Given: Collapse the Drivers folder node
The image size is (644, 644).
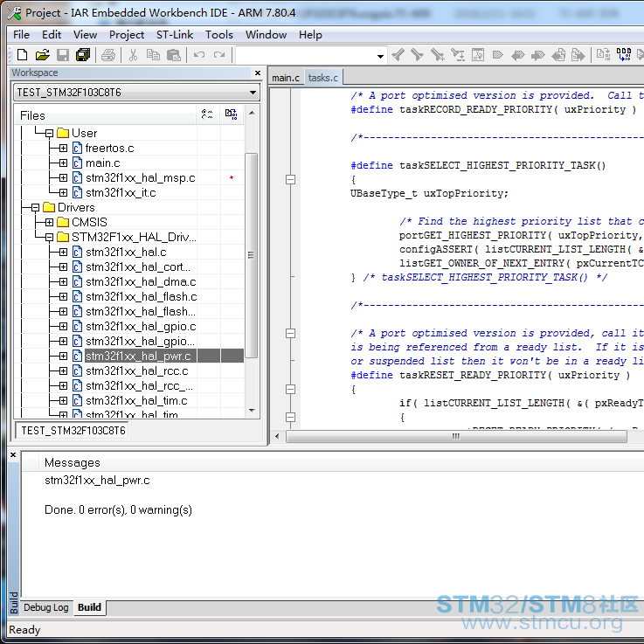Looking at the screenshot, I should click(x=35, y=207).
